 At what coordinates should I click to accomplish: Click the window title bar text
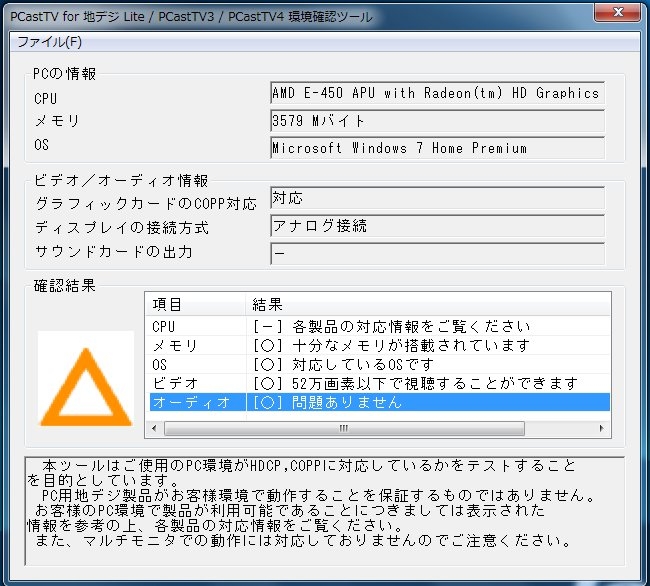pos(191,17)
